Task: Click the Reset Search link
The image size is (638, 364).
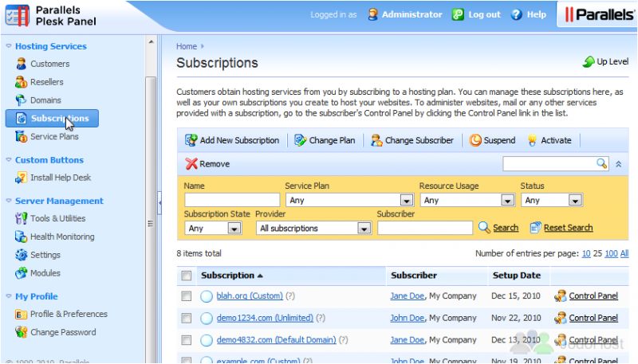Action: (x=568, y=228)
